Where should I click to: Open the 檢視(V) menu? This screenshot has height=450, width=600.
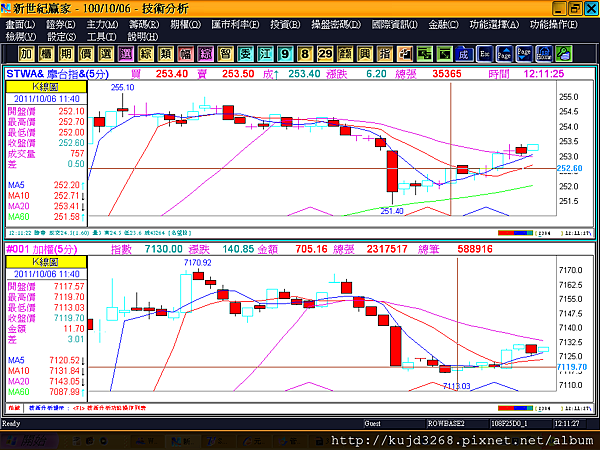21,37
